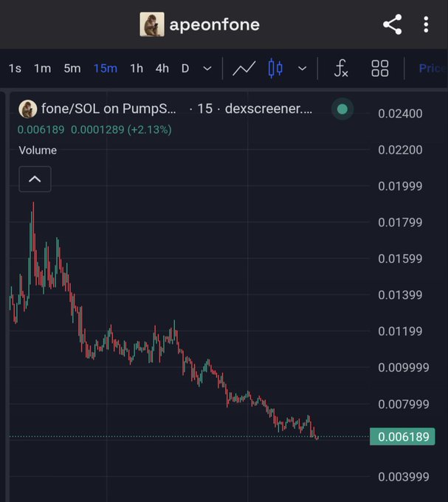Tap the 0.006189 current price tag
This screenshot has height=502, width=448.
(x=402, y=437)
